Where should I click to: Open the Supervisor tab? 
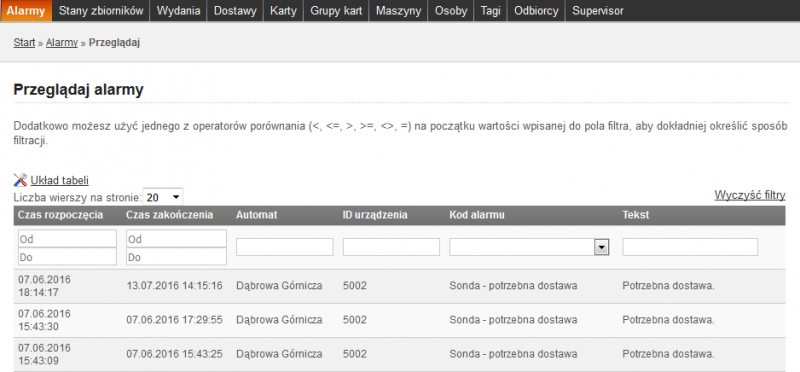click(x=597, y=11)
